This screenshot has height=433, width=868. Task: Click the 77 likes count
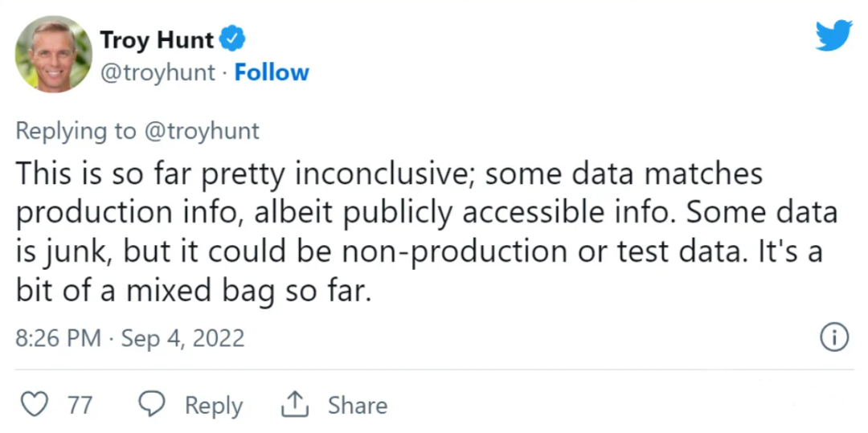(80, 406)
